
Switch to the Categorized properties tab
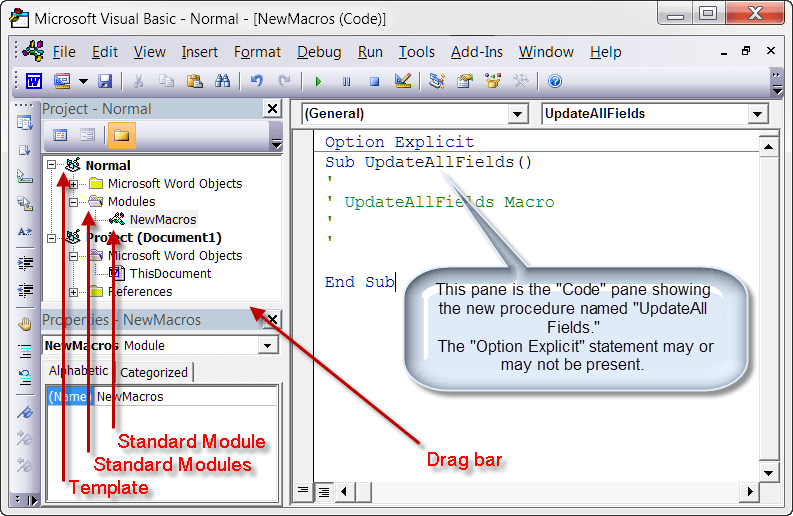pos(154,372)
